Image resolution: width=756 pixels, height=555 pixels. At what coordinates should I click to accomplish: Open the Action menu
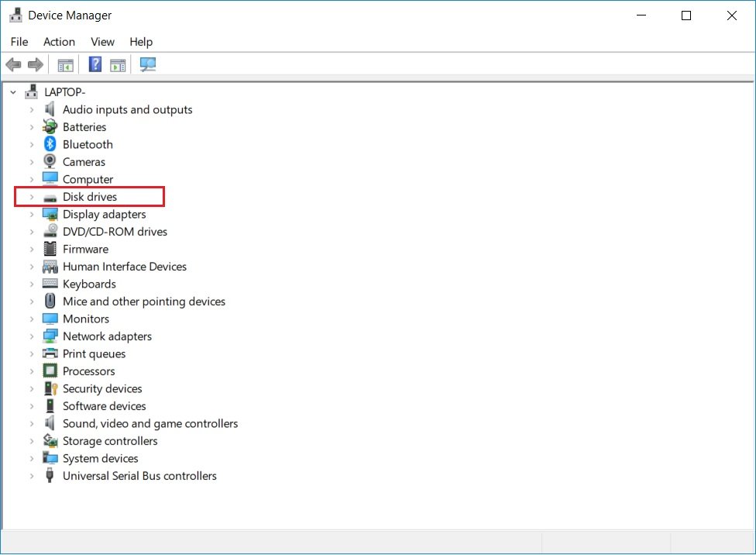pyautogui.click(x=59, y=42)
